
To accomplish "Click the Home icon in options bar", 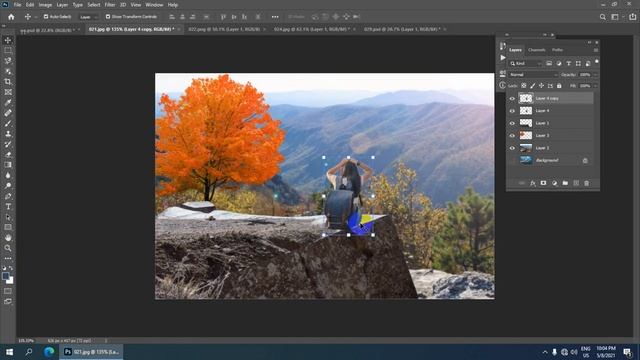I will coord(11,17).
